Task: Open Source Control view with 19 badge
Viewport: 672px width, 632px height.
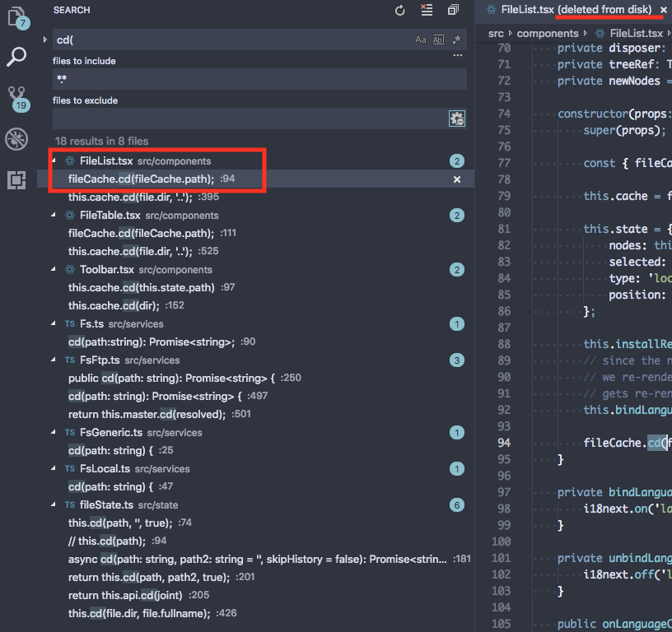Action: (x=18, y=99)
